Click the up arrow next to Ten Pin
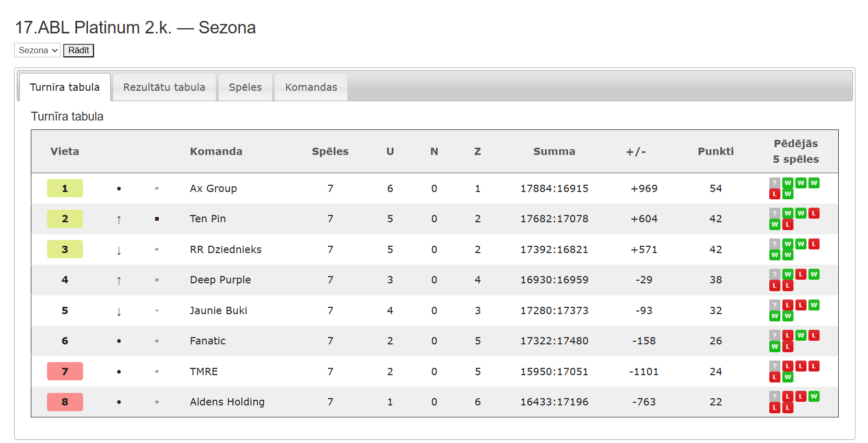The image size is (868, 443). (119, 220)
